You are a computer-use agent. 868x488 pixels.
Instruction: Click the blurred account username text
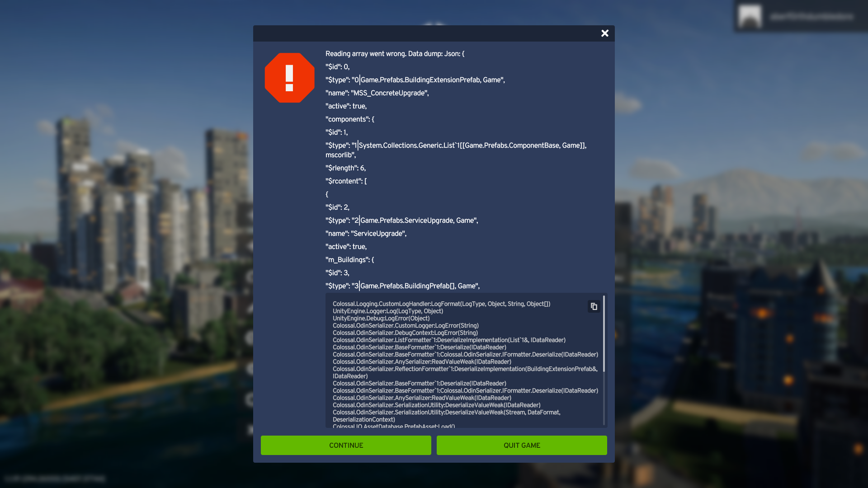pos(811,17)
